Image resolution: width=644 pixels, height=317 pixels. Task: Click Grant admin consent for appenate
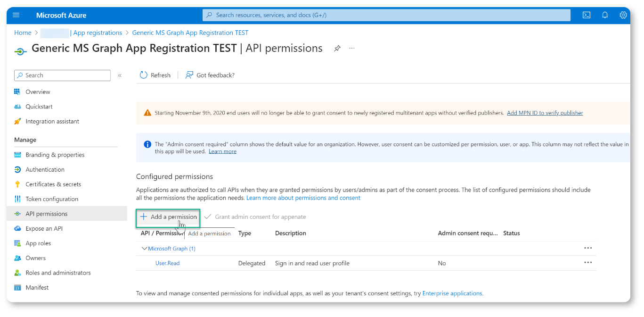[255, 217]
